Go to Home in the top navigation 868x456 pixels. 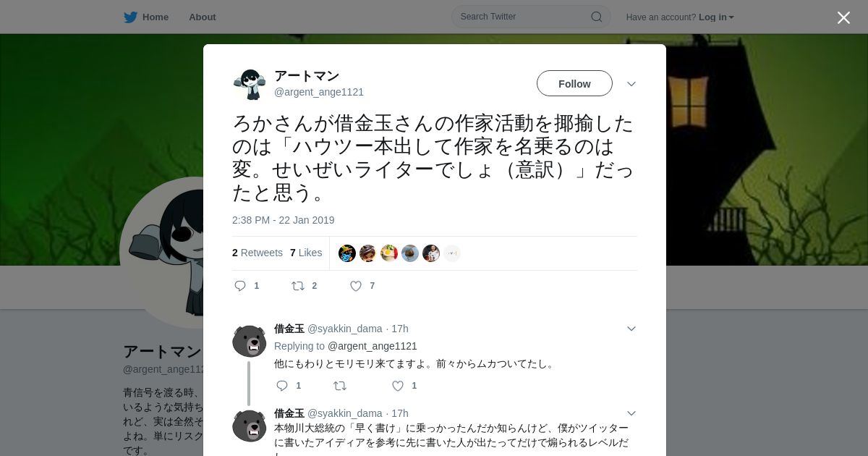pyautogui.click(x=156, y=17)
